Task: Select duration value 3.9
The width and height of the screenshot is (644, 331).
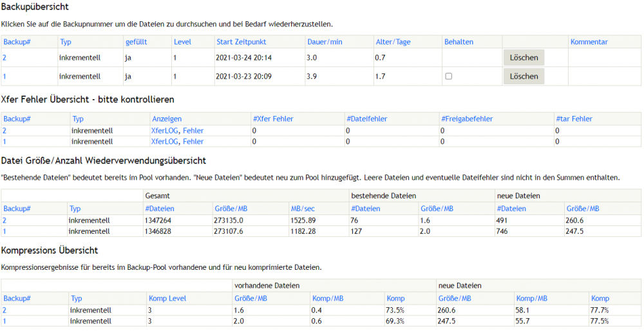Action: (312, 77)
